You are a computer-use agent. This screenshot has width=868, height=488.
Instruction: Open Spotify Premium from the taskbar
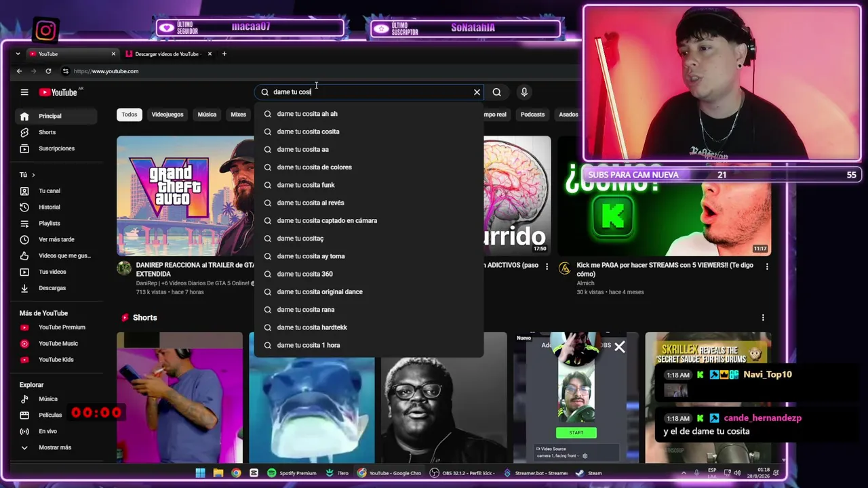[292, 473]
